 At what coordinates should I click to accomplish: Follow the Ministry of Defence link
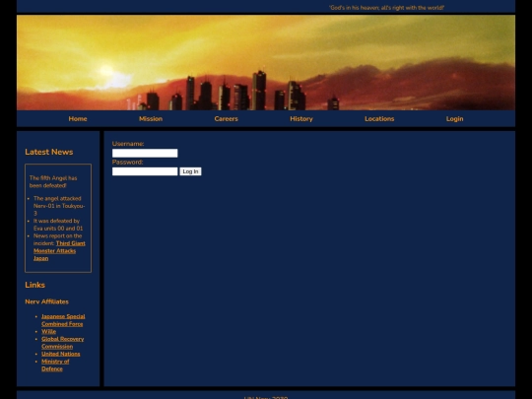click(55, 366)
